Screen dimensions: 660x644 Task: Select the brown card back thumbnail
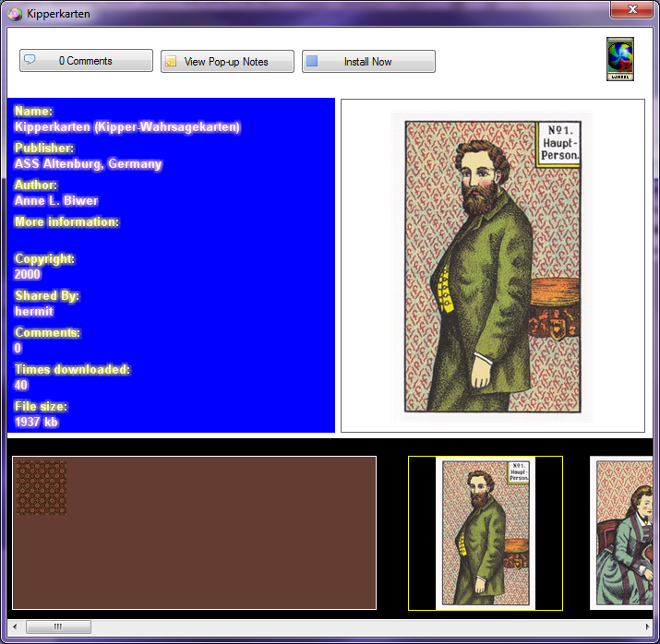tap(194, 532)
